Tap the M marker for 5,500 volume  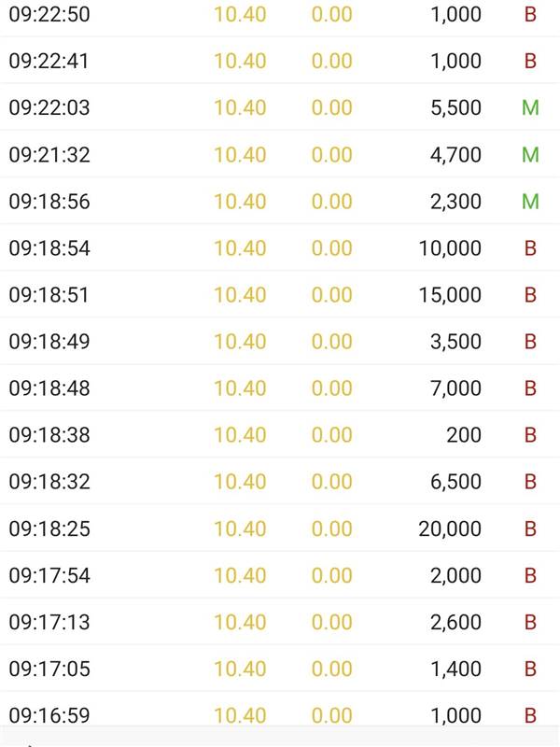530,107
